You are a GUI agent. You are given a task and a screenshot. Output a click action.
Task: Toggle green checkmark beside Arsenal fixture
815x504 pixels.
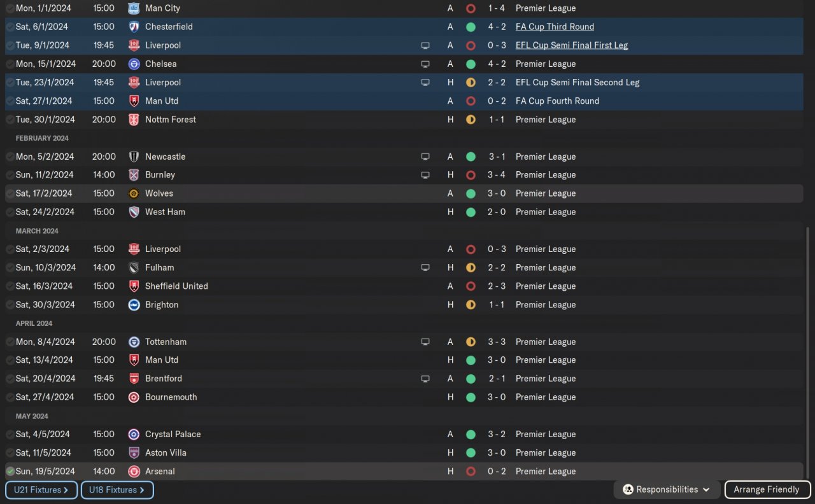pos(10,472)
